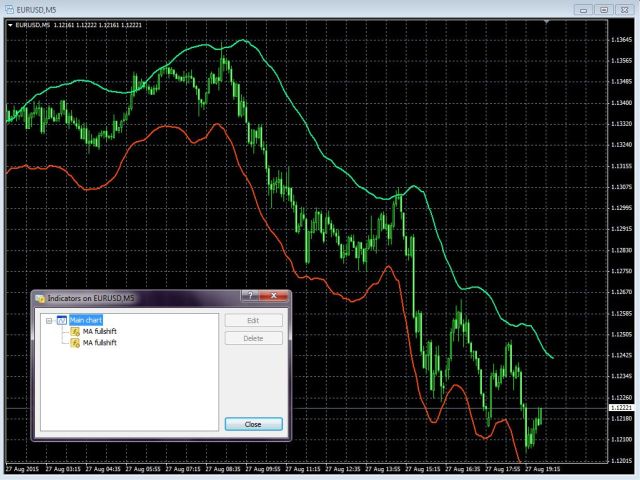Click the Indicators dialog title bar icon

(x=40, y=298)
